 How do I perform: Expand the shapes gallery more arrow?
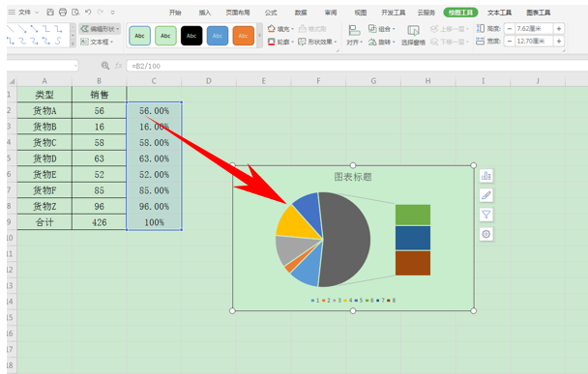coord(73,43)
